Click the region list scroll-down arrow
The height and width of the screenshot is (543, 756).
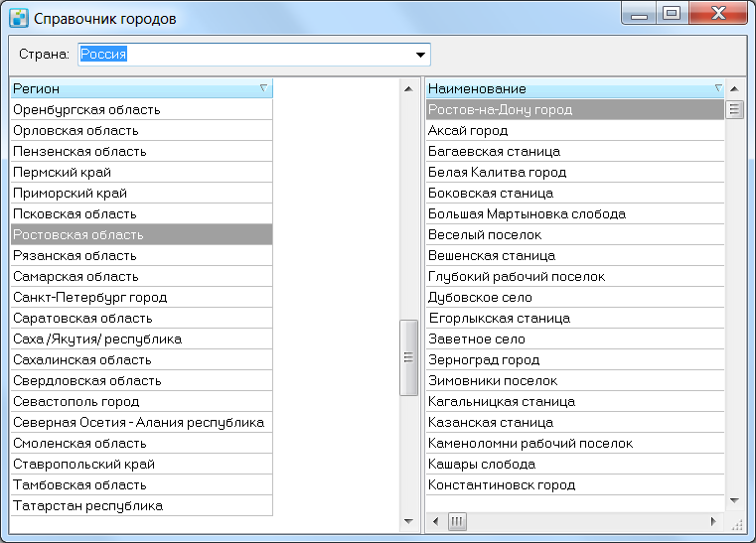(x=409, y=521)
